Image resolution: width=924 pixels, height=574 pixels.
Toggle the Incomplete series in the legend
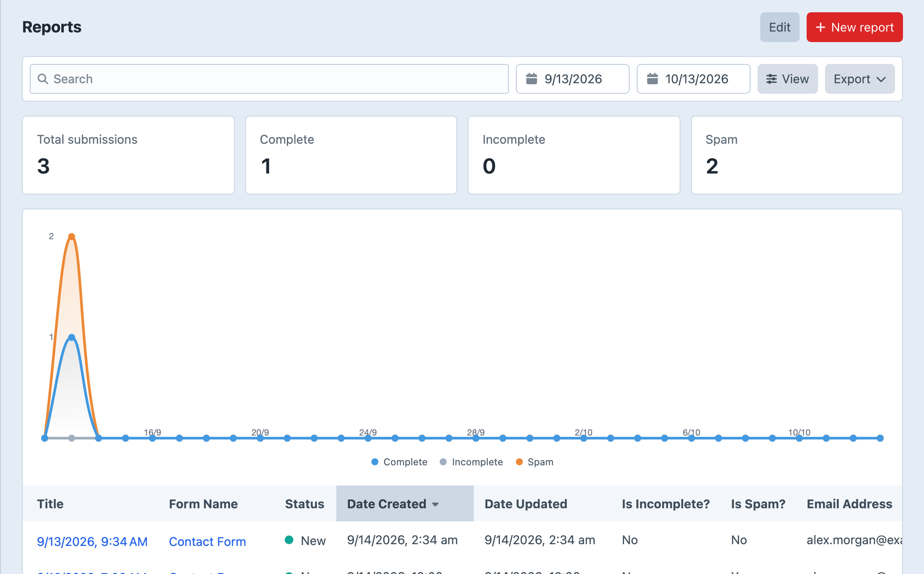[471, 462]
